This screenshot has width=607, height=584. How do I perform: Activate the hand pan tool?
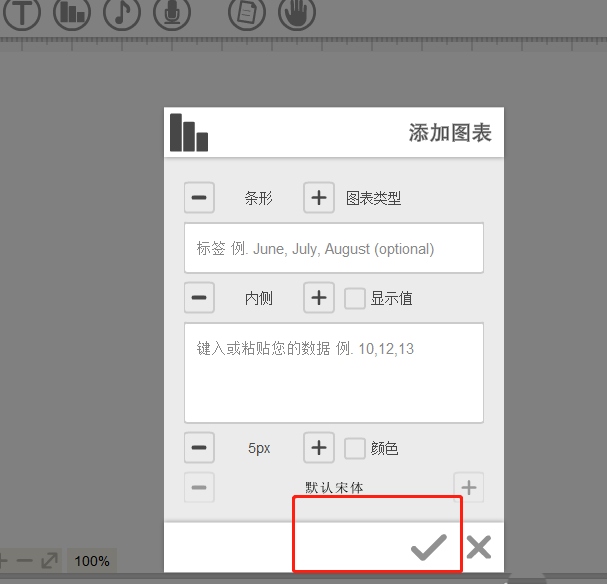[297, 12]
